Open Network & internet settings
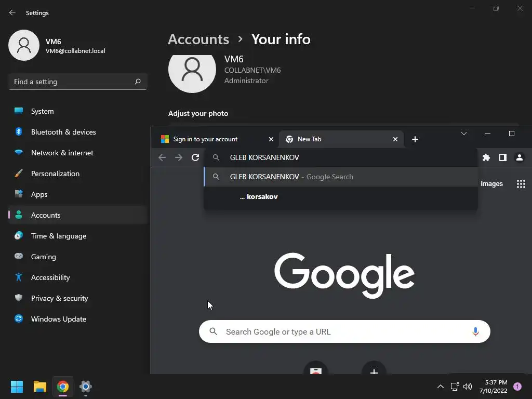532x399 pixels. pyautogui.click(x=78, y=153)
